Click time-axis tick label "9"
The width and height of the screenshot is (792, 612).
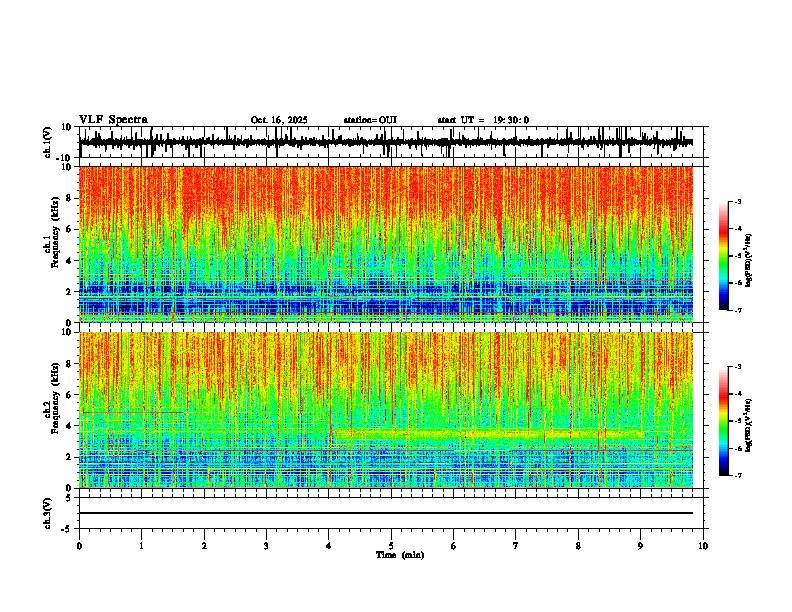coord(640,546)
